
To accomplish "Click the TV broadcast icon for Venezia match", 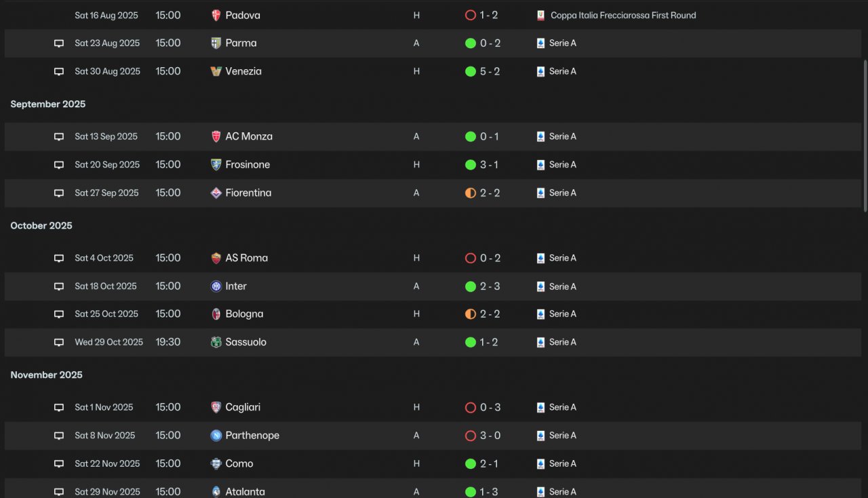I will pos(59,71).
